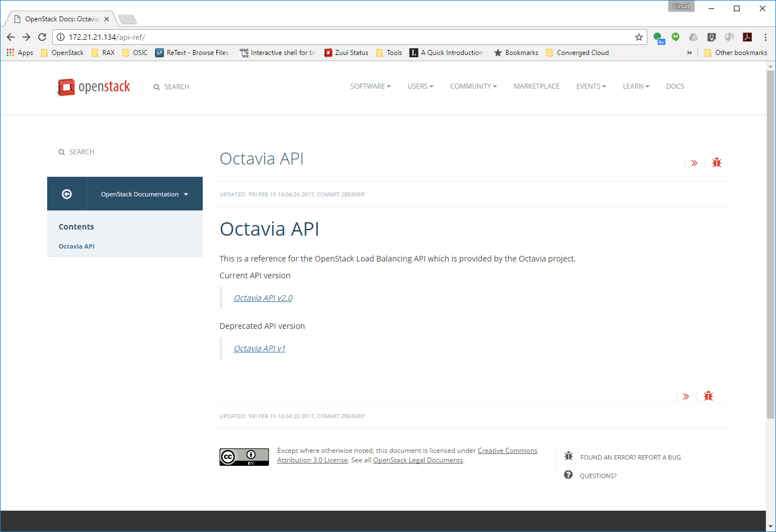The width and height of the screenshot is (776, 532).
Task: Open the Docs navigation item
Action: pos(675,86)
